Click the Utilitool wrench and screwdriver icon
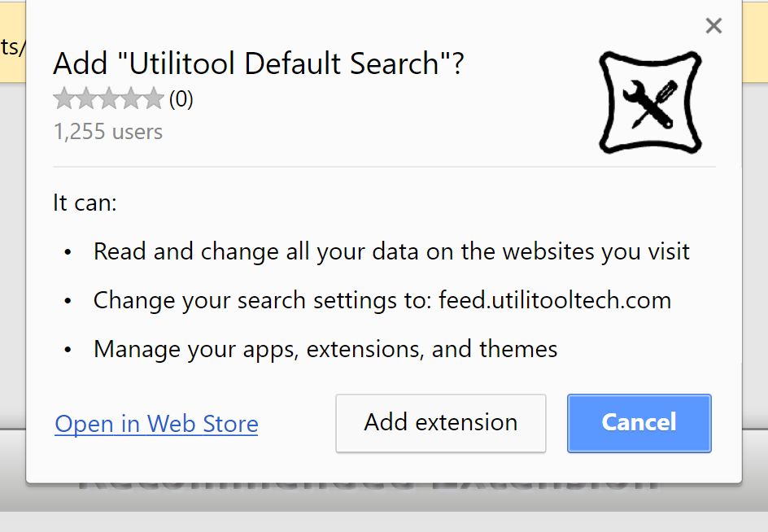768x532 pixels. [650, 102]
